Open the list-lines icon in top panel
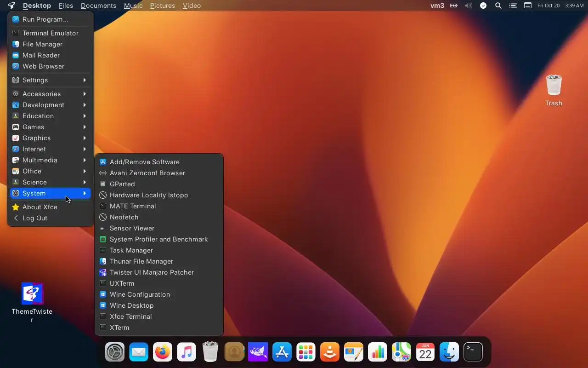The image size is (588, 368). click(514, 6)
